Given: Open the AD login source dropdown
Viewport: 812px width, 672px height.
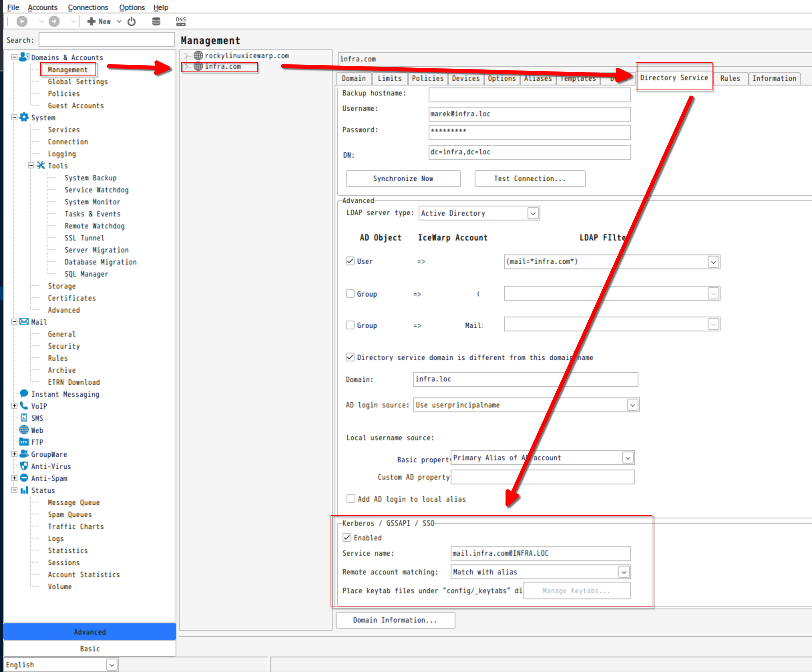Looking at the screenshot, I should pos(633,405).
